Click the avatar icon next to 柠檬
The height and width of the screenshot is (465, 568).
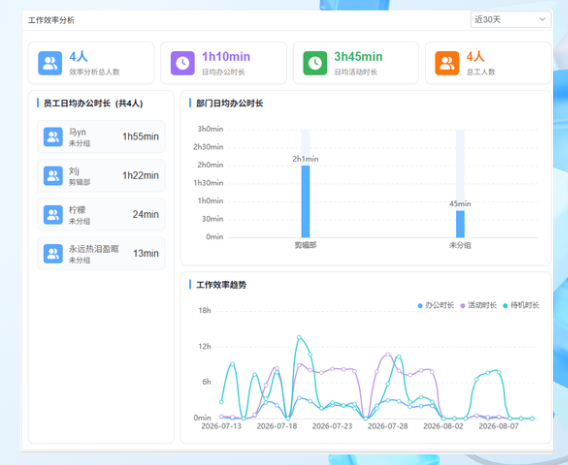53,214
